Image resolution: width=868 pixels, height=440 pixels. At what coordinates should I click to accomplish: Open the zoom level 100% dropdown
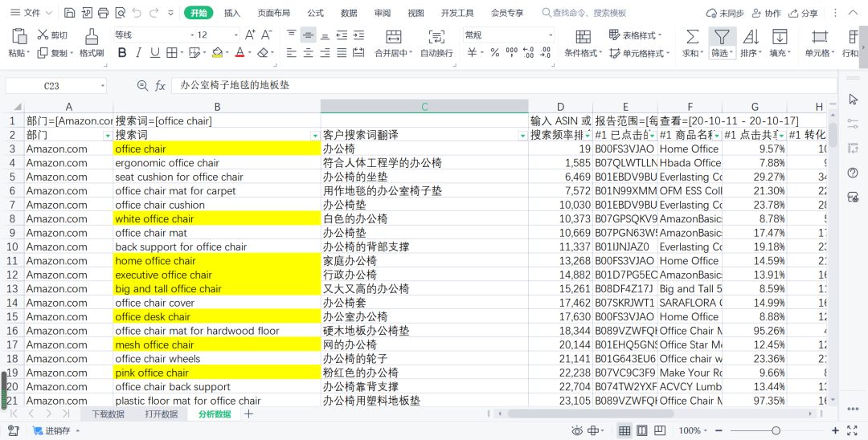point(693,430)
